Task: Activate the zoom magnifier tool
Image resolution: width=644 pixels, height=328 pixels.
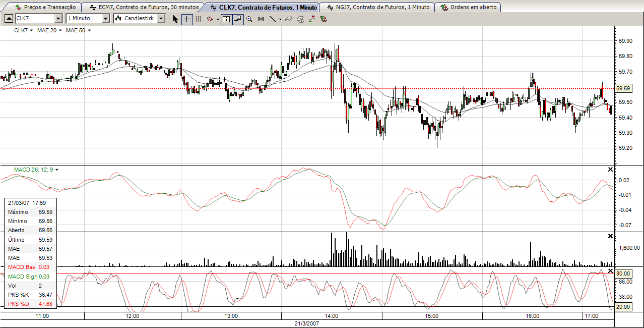Action: click(x=249, y=19)
